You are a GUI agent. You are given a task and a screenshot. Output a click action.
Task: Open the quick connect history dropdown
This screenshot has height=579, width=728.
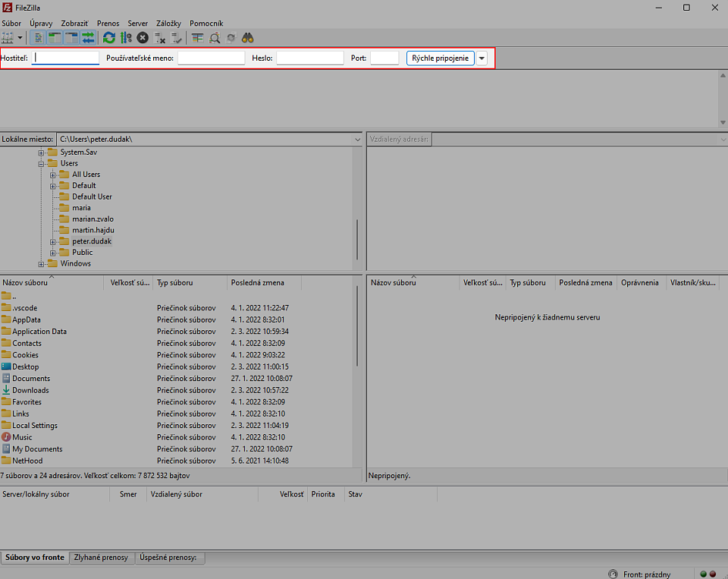pos(482,58)
